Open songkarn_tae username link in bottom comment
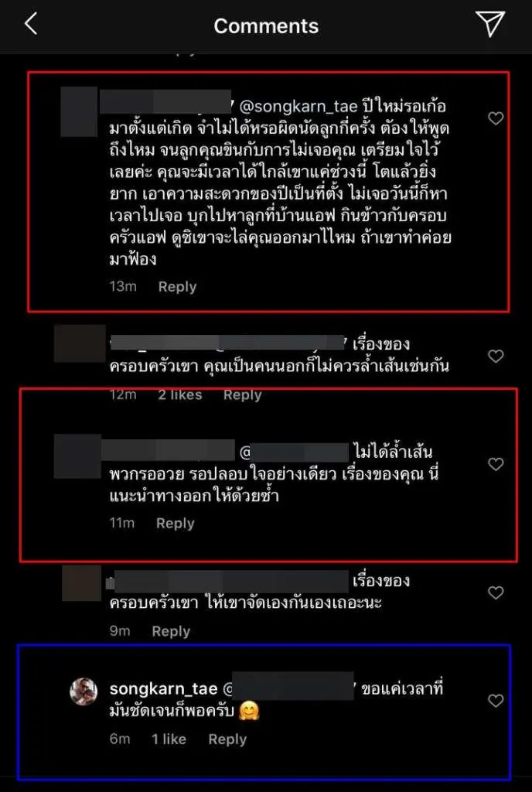This screenshot has height=792, width=532. 163,689
